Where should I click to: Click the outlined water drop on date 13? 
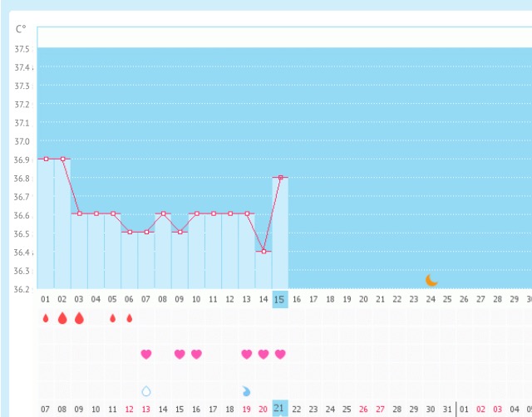click(146, 390)
